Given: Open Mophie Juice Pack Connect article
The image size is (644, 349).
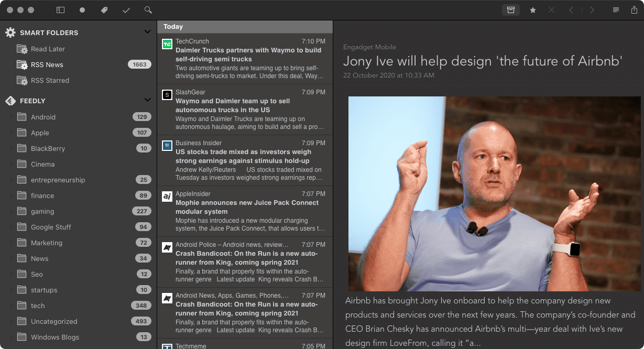Looking at the screenshot, I should [245, 211].
